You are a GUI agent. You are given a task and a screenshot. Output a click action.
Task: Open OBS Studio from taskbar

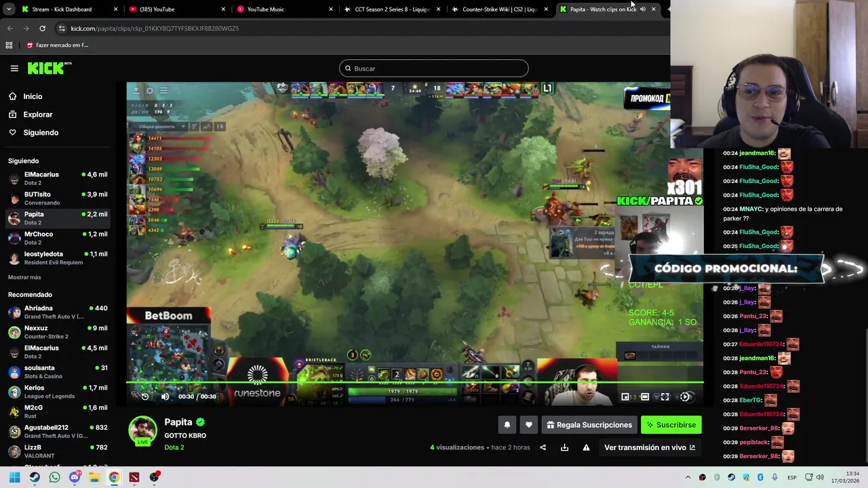point(155,477)
